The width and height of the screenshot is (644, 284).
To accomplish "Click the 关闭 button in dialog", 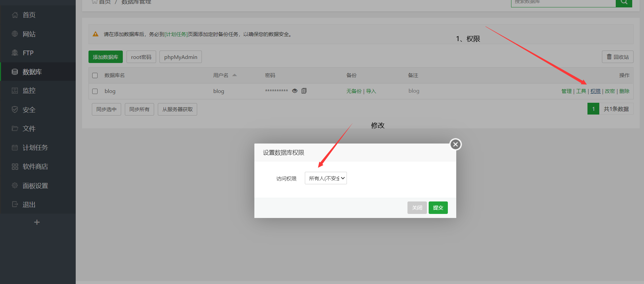I will (x=417, y=208).
